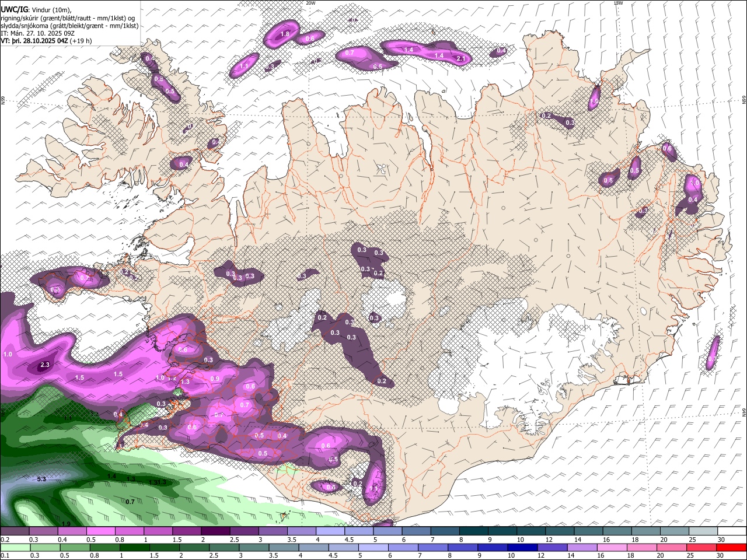Click upper legend swatch between 25 and 30
The height and width of the screenshot is (560, 747).
tap(703, 531)
